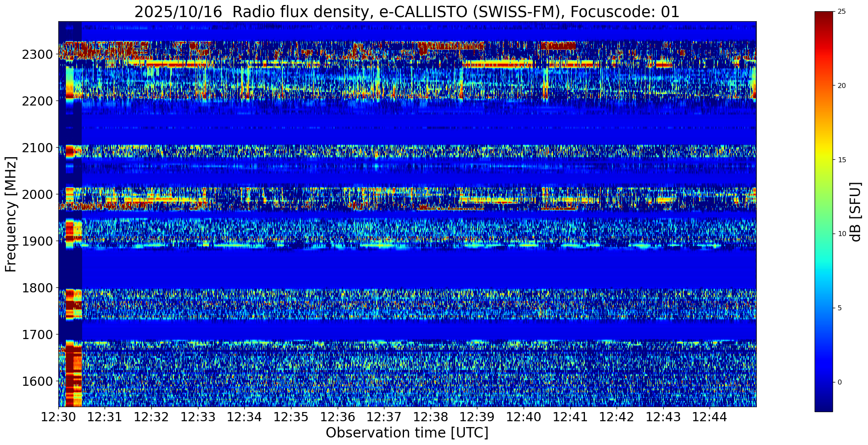Click the 1700 frequency tick label
This screenshot has width=868, height=445.
(38, 335)
